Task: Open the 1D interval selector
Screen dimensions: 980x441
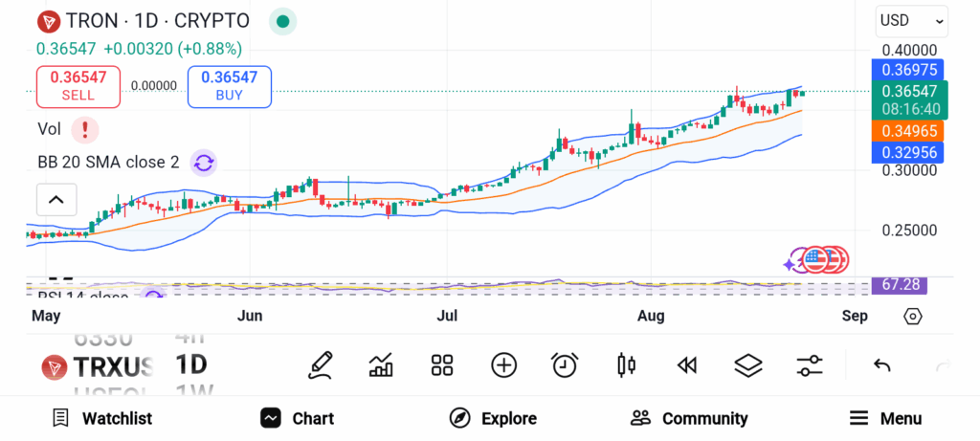Action: tap(191, 364)
